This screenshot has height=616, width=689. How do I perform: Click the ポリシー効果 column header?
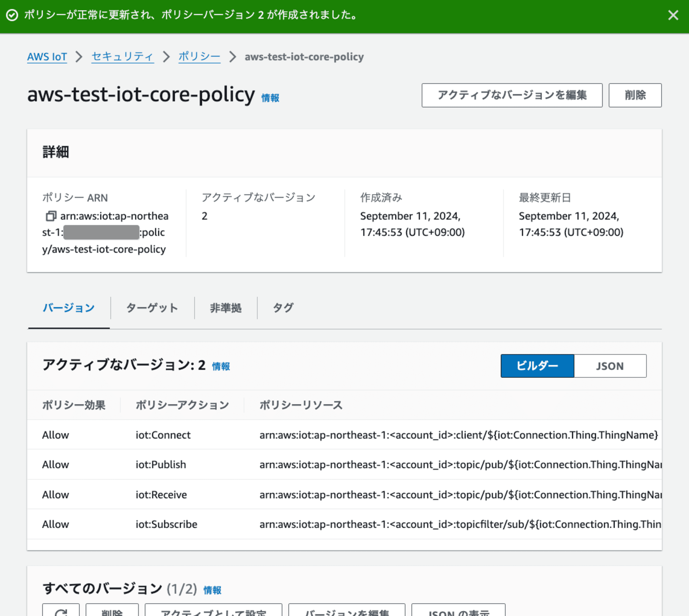74,405
